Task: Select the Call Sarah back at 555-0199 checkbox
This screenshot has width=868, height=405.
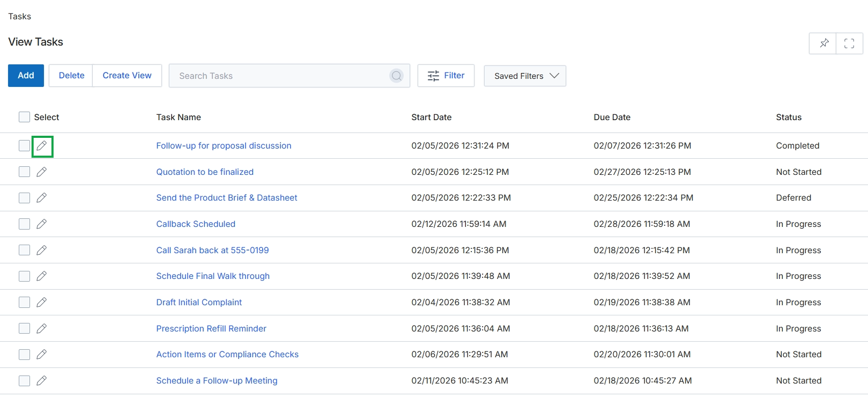Action: (24, 250)
